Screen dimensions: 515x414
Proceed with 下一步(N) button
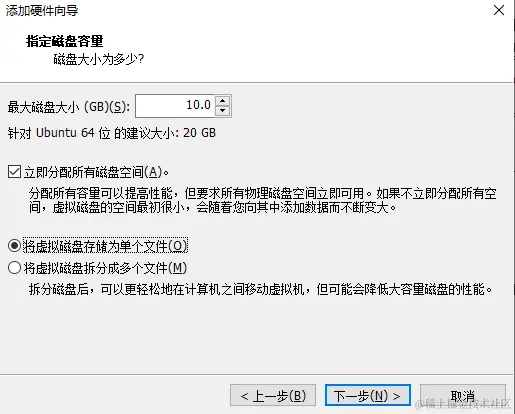368,395
